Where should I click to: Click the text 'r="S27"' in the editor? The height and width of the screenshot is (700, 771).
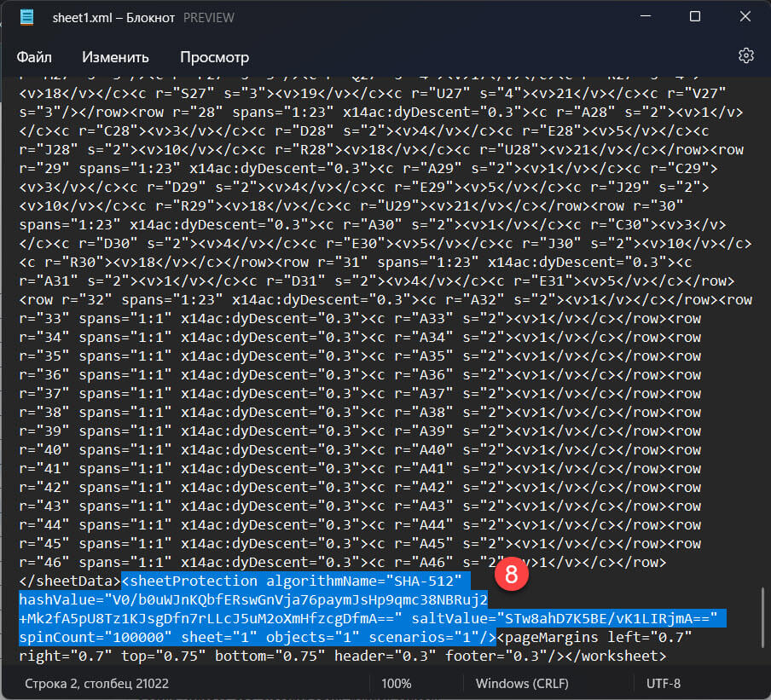pyautogui.click(x=185, y=94)
